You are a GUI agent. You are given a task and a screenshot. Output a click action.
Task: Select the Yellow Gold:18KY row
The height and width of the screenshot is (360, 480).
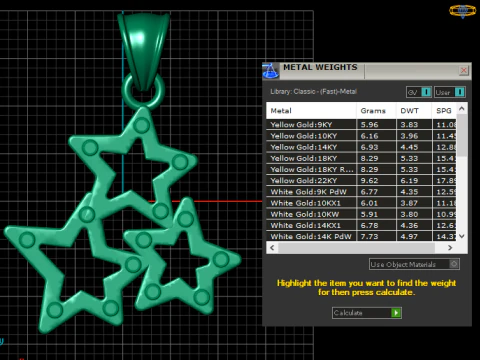pos(361,158)
